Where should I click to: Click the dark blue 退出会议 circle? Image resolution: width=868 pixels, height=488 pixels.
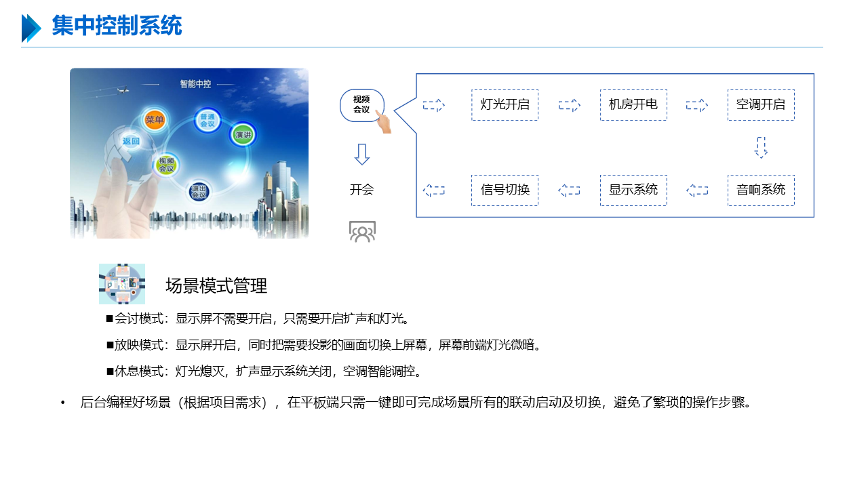(199, 191)
